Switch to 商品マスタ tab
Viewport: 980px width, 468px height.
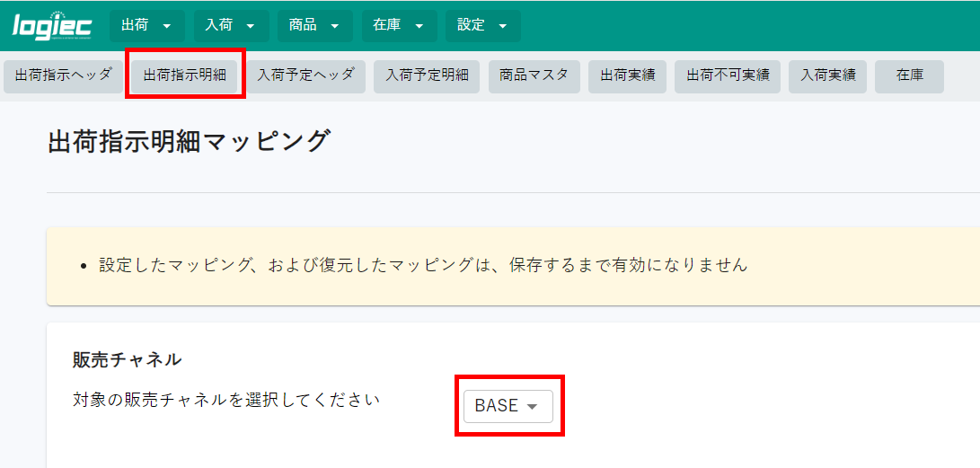point(534,76)
